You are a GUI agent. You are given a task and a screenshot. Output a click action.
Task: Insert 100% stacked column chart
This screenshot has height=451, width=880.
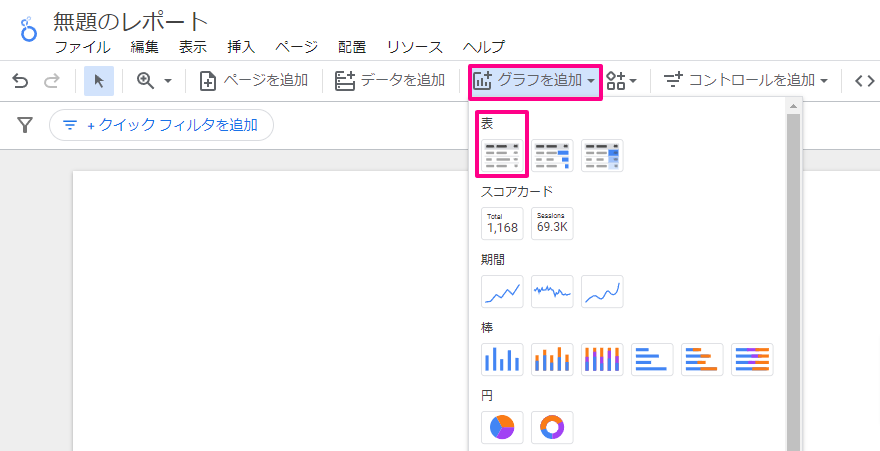pos(602,360)
